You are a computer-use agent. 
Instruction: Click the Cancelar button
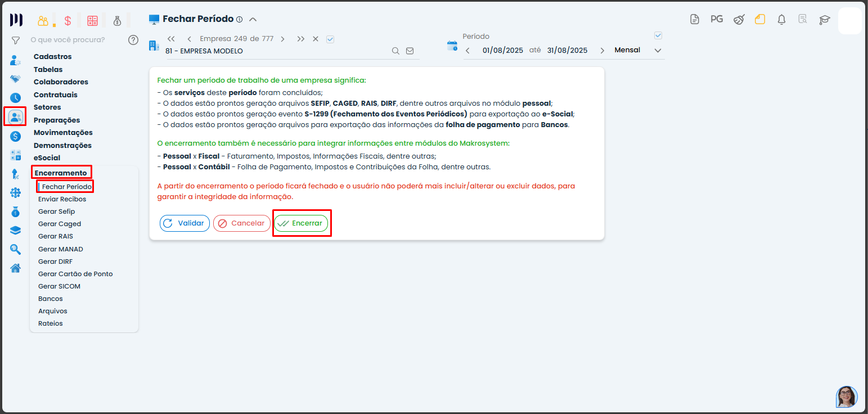[242, 223]
